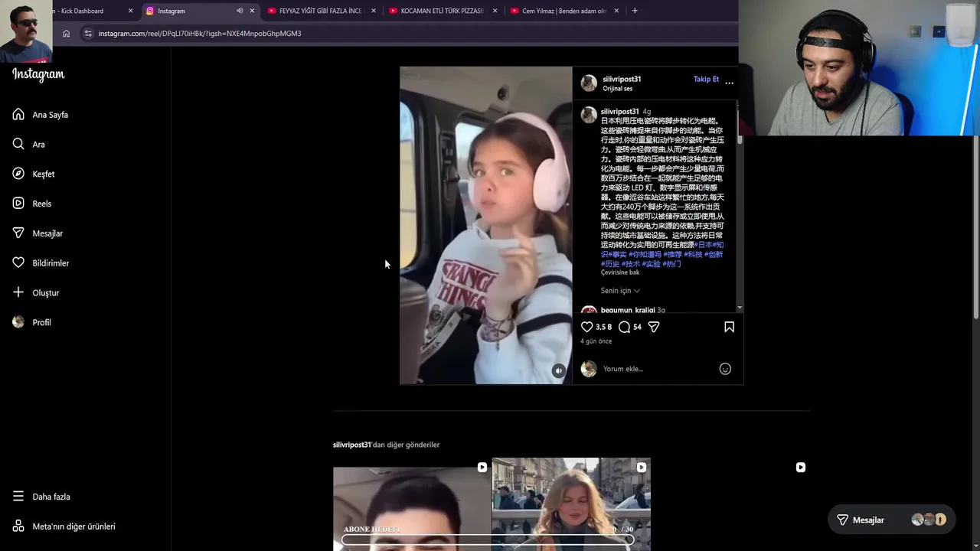Open first related post thumbnail with man

pos(412,509)
